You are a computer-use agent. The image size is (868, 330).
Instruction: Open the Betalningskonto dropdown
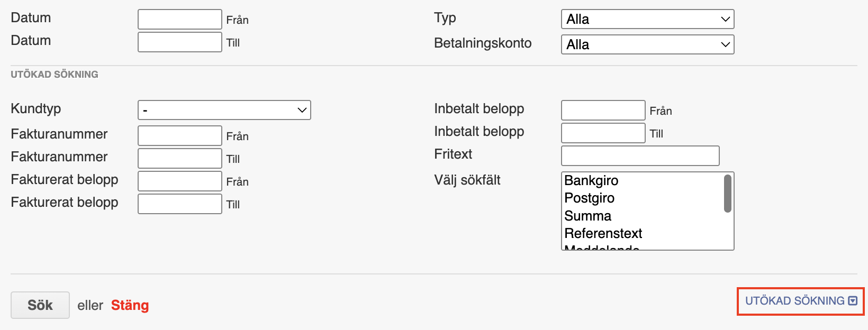tap(647, 45)
